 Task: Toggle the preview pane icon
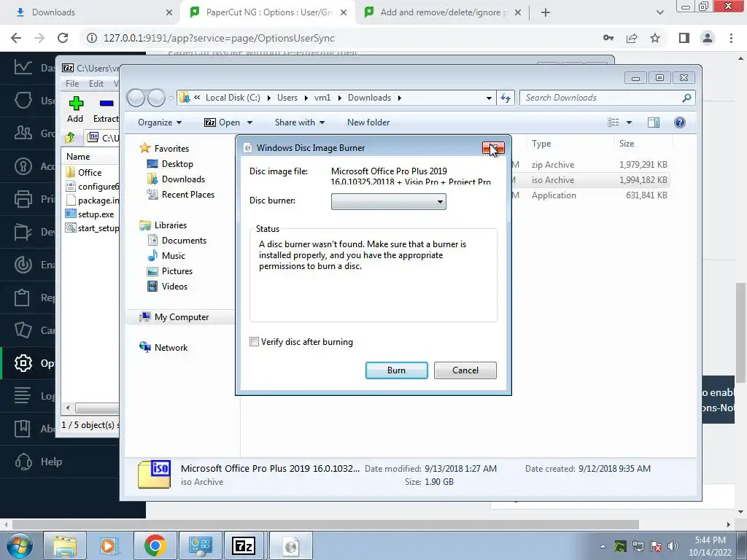654,122
